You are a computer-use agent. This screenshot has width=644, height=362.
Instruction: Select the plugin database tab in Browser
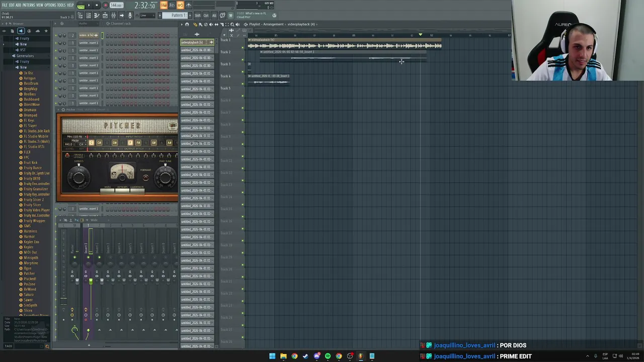[x=21, y=31]
